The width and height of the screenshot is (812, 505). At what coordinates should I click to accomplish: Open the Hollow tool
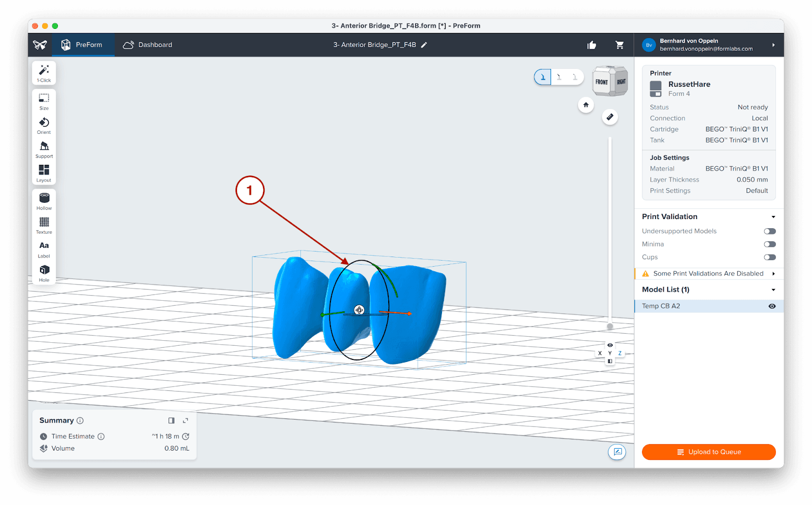pos(44,200)
